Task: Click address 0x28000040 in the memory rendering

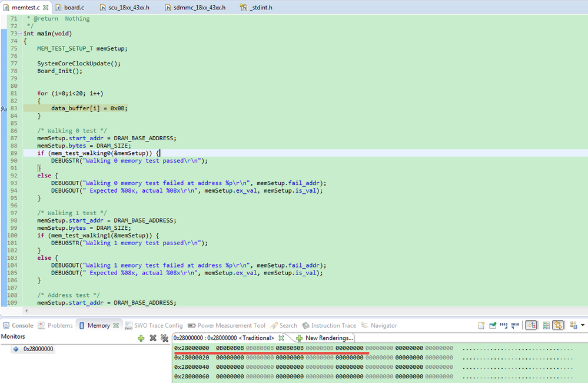Action: [192, 367]
